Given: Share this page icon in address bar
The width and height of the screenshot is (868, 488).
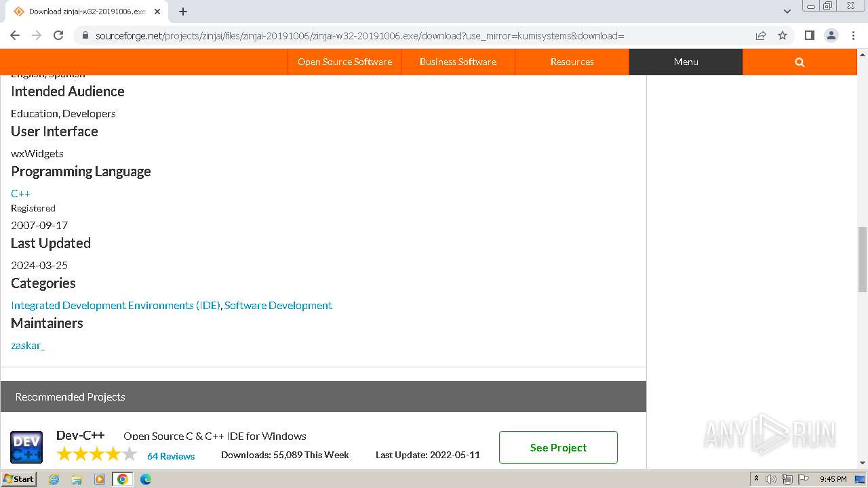Looking at the screenshot, I should (761, 35).
